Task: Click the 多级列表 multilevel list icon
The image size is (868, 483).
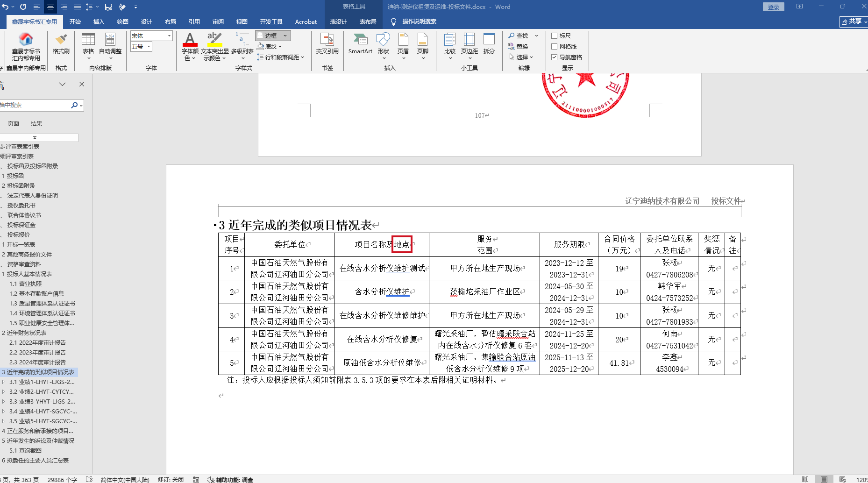Action: (x=242, y=46)
